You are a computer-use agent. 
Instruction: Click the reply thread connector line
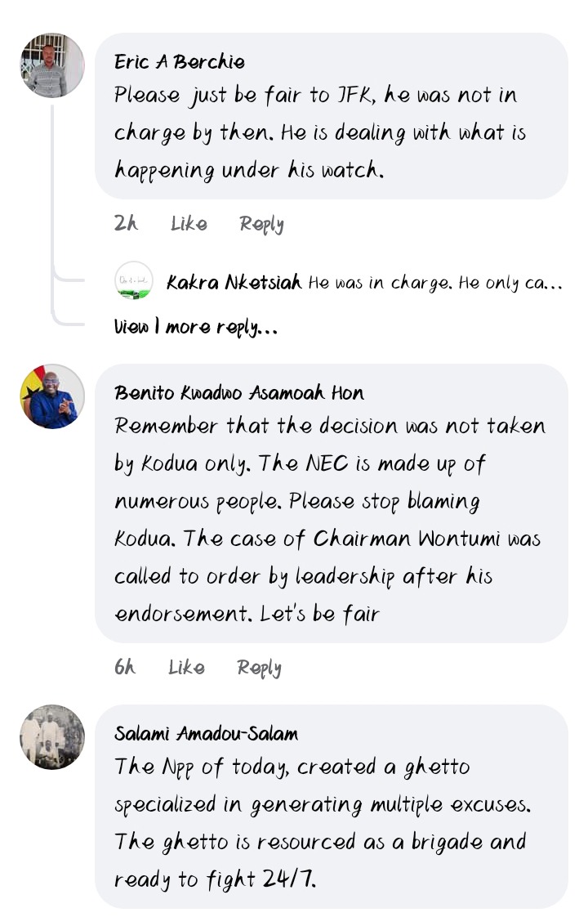click(52, 211)
